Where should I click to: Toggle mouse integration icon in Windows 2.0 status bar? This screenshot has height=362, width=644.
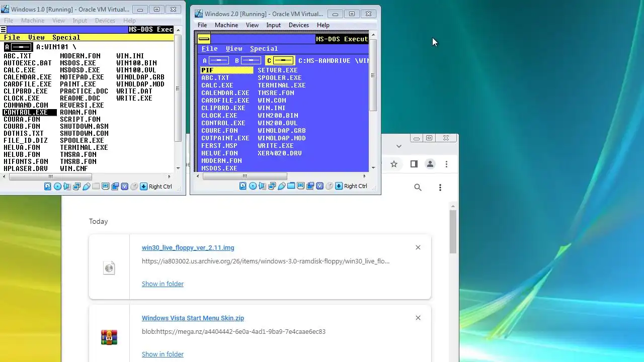(329, 186)
